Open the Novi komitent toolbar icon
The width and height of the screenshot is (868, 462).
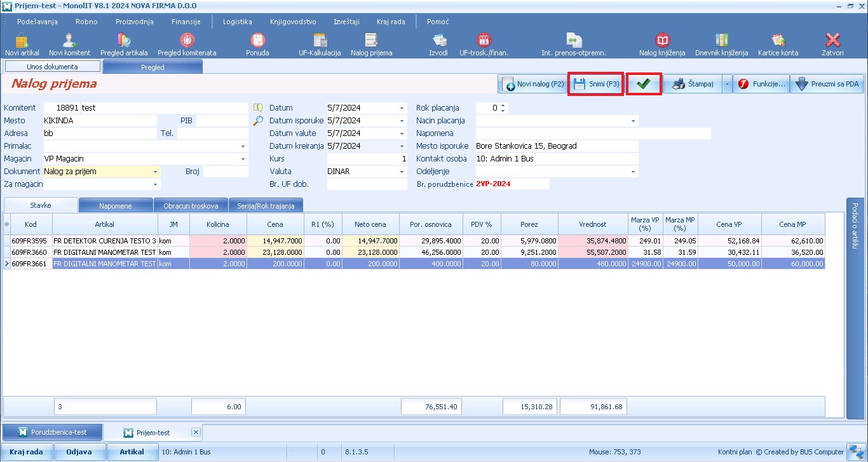pyautogui.click(x=69, y=44)
